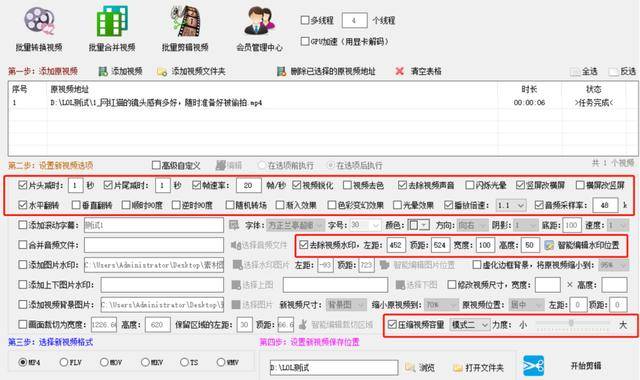Click 选择音频文件 icon

tap(236, 245)
